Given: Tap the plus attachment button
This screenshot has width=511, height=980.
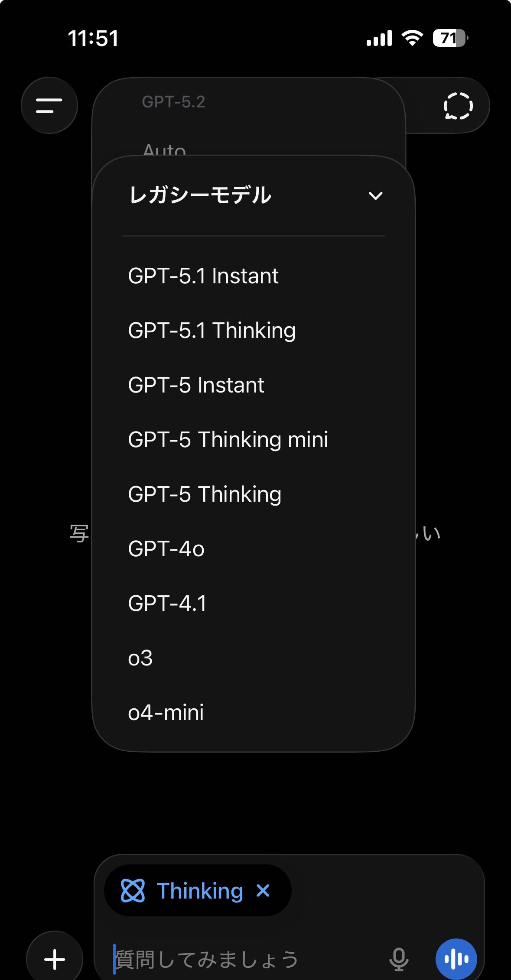Looking at the screenshot, I should pos(55,959).
